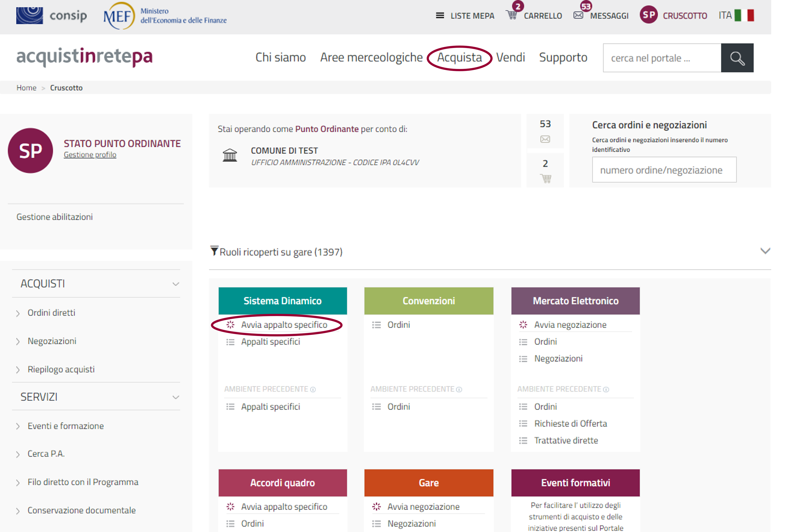This screenshot has height=532, width=785.
Task: Collapse the ACQUISTI sidebar section
Action: point(176,284)
